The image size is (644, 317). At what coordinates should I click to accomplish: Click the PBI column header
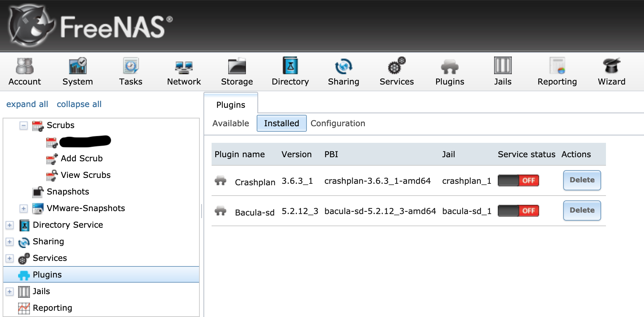(x=331, y=154)
